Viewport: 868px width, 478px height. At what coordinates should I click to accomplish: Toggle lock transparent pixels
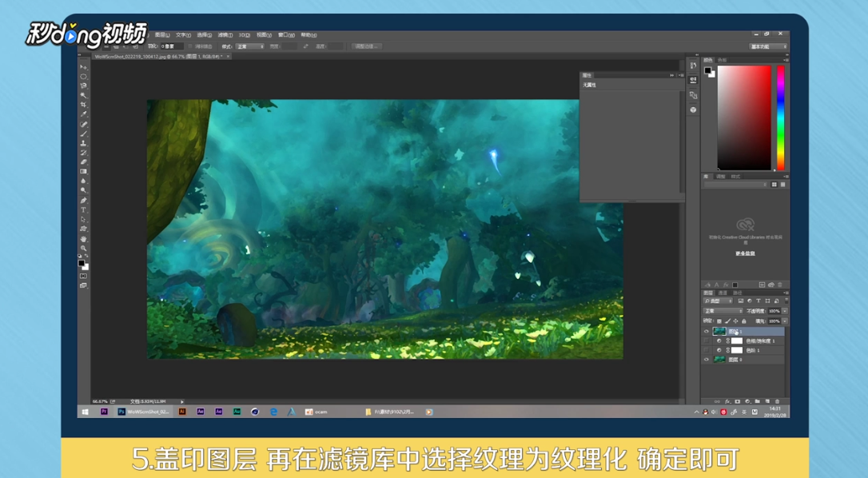click(x=719, y=321)
